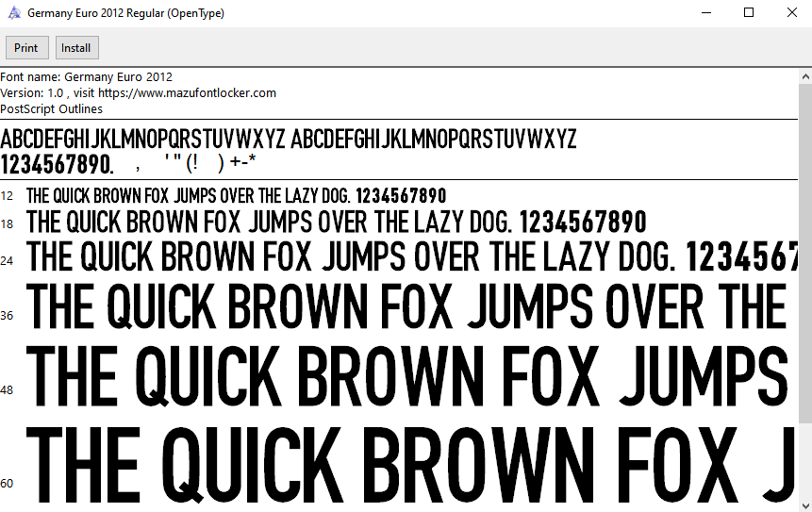Minimize the font viewer window

point(704,13)
